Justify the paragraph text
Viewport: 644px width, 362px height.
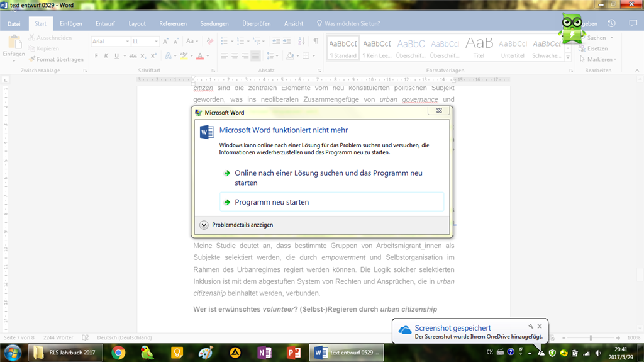tap(255, 55)
